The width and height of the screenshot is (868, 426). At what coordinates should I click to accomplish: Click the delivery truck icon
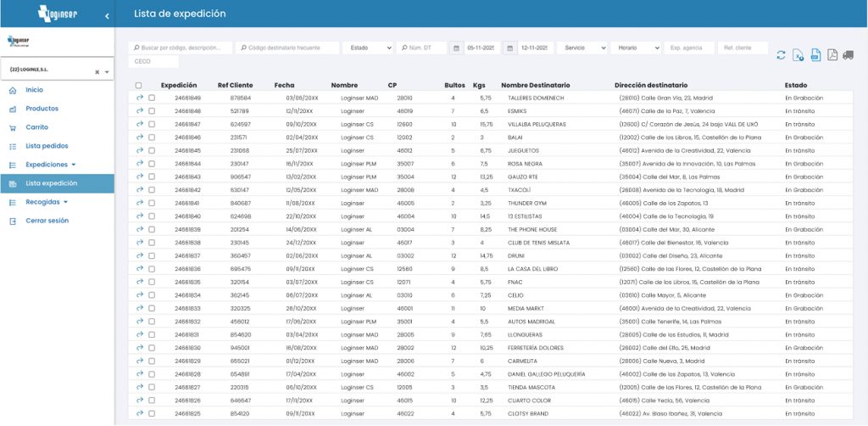click(849, 55)
